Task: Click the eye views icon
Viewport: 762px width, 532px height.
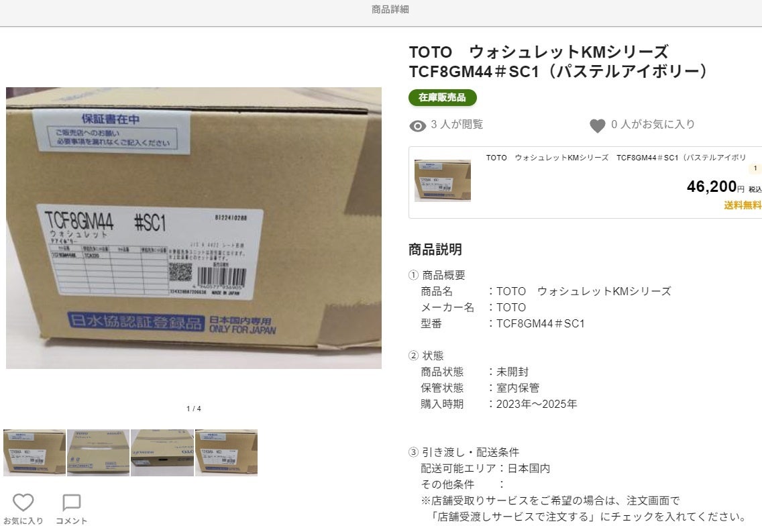Action: click(417, 126)
